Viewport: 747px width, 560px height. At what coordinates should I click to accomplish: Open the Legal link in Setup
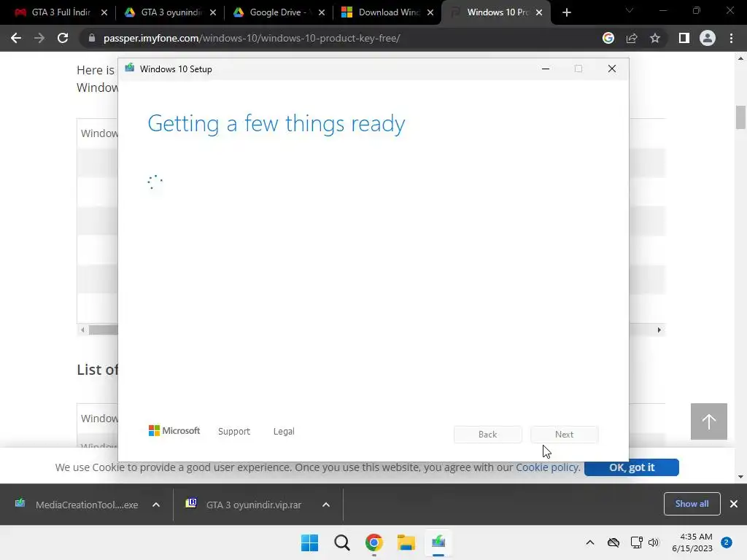pyautogui.click(x=284, y=432)
